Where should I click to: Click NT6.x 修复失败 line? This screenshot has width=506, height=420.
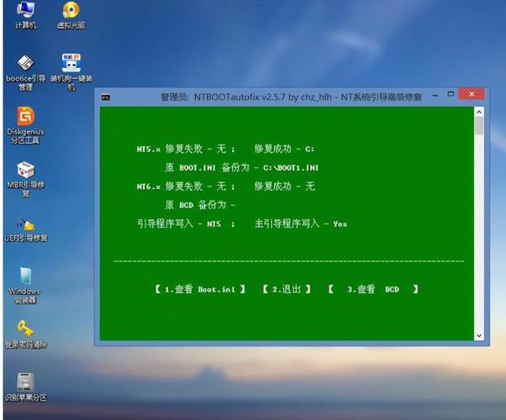click(186, 186)
